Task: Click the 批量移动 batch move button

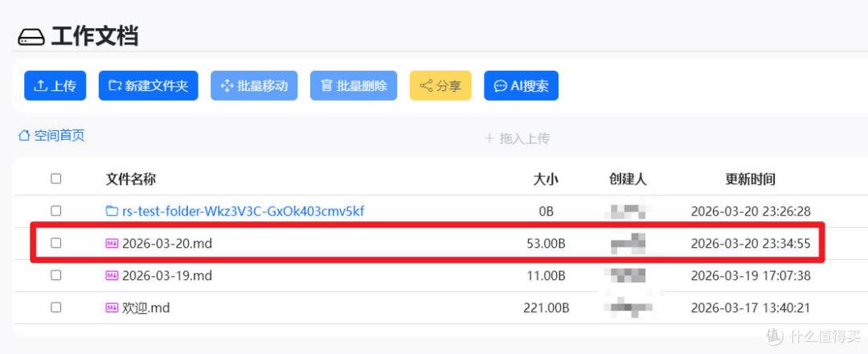Action: 254,86
